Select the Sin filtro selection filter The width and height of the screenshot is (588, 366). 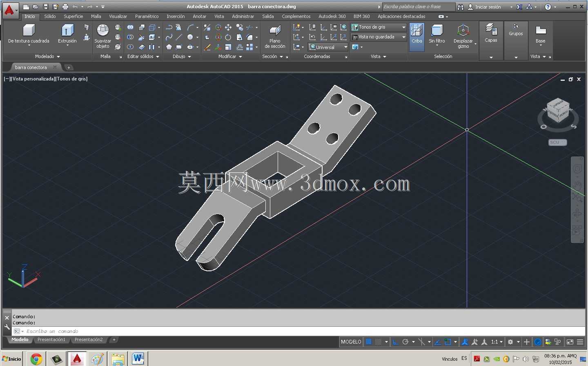[437, 34]
